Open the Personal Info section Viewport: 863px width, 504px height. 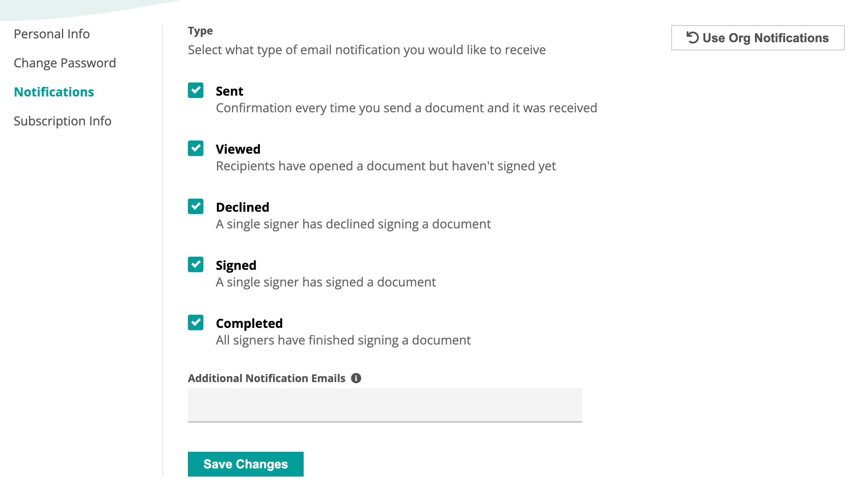point(52,34)
